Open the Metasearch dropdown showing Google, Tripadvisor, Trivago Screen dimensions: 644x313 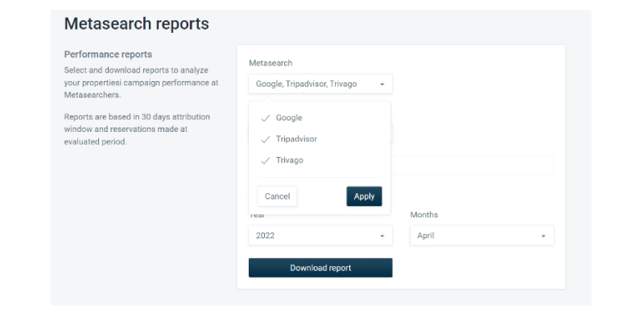pos(320,84)
